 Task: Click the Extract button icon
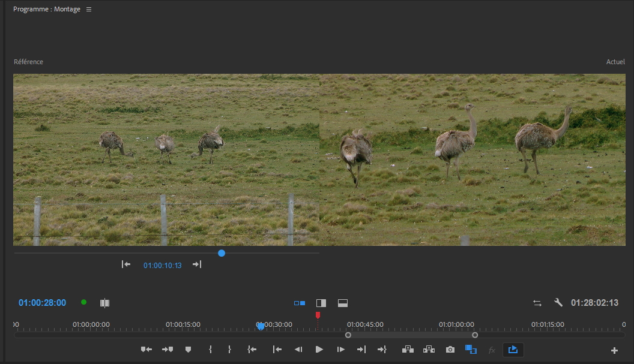[429, 350]
